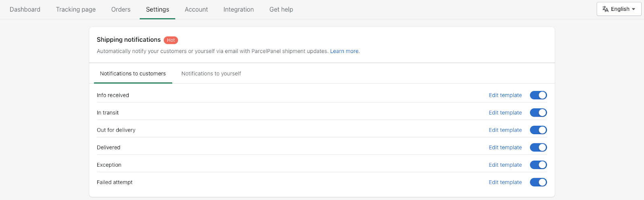Screen dimensions: 644x200
Task: Open the Dashboard page
Action: [25, 9]
